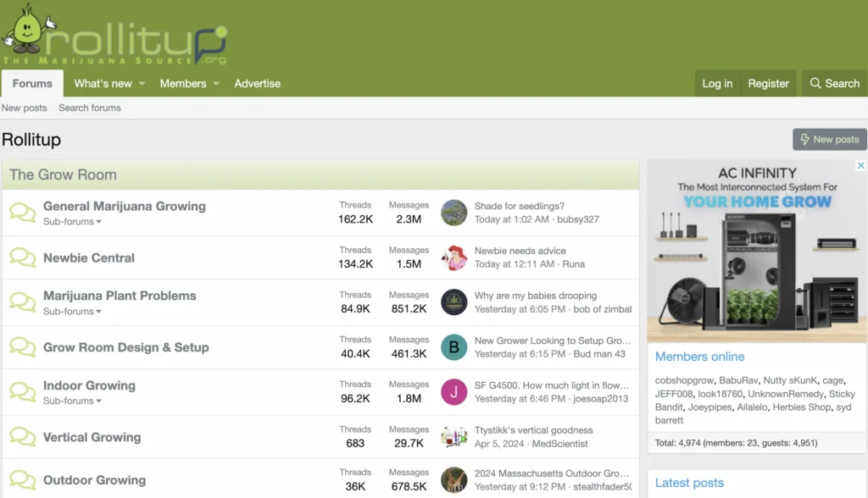The width and height of the screenshot is (868, 498).
Task: Dismiss the AC Infinity ad via its X icon
Action: [859, 165]
